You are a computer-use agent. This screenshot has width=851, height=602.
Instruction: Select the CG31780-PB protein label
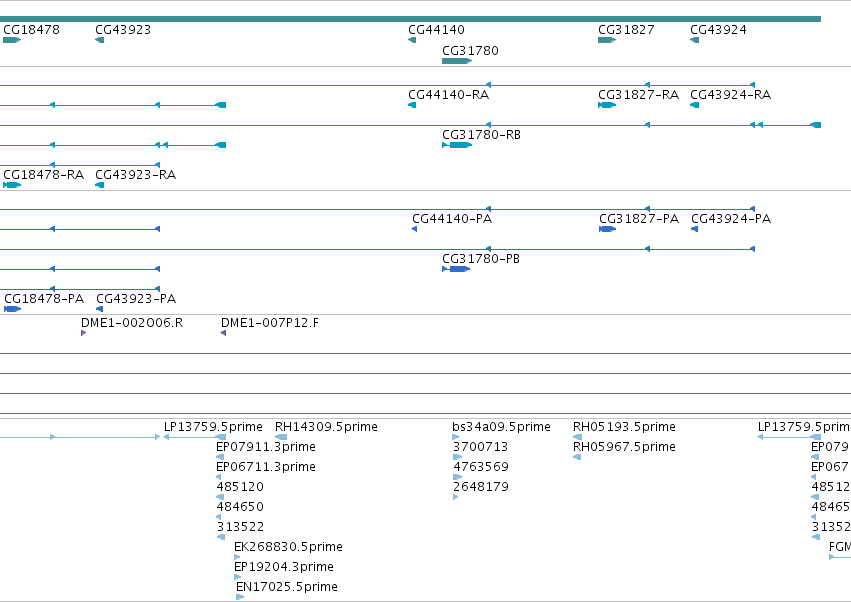(481, 259)
